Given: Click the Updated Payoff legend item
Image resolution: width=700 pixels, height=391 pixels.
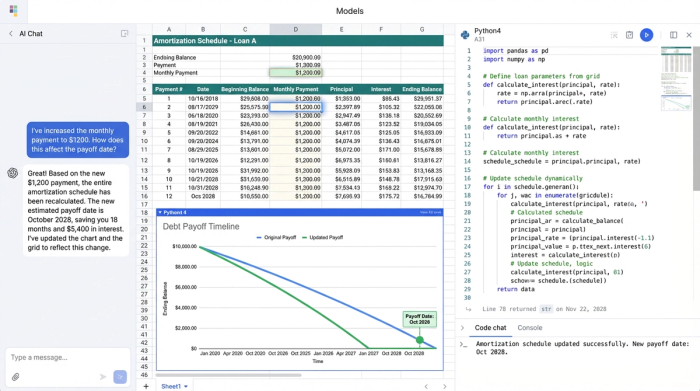Looking at the screenshot, I should coord(322,237).
